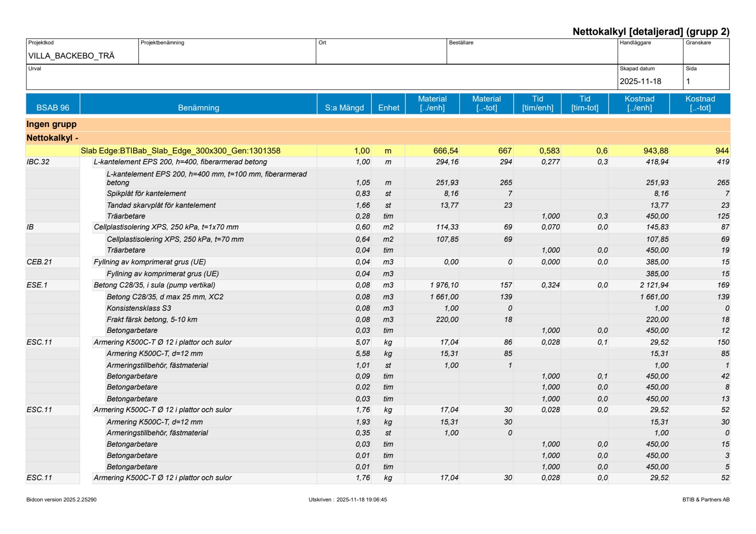Select the Benämning column header
The height and width of the screenshot is (534, 756).
tap(198, 104)
